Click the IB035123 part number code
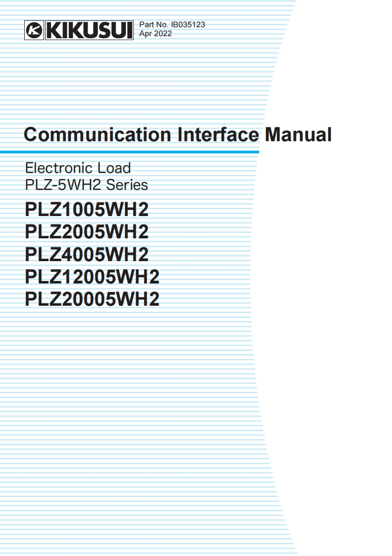 point(188,25)
